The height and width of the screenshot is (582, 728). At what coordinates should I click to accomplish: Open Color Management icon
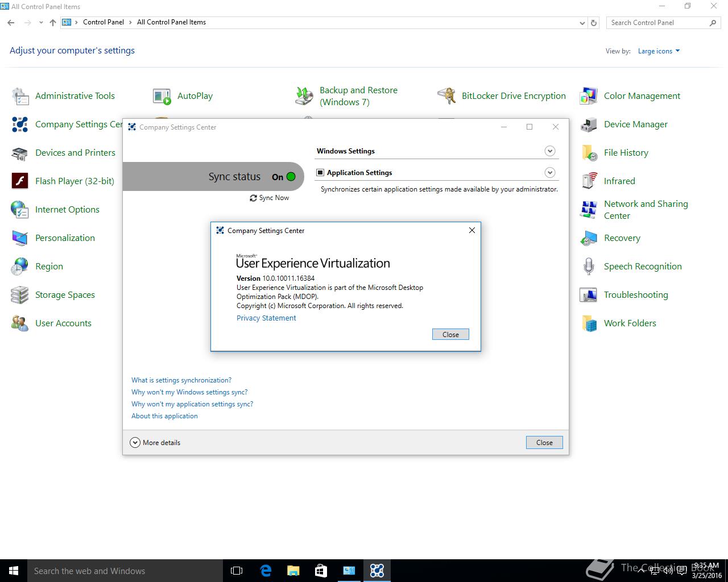tap(589, 96)
